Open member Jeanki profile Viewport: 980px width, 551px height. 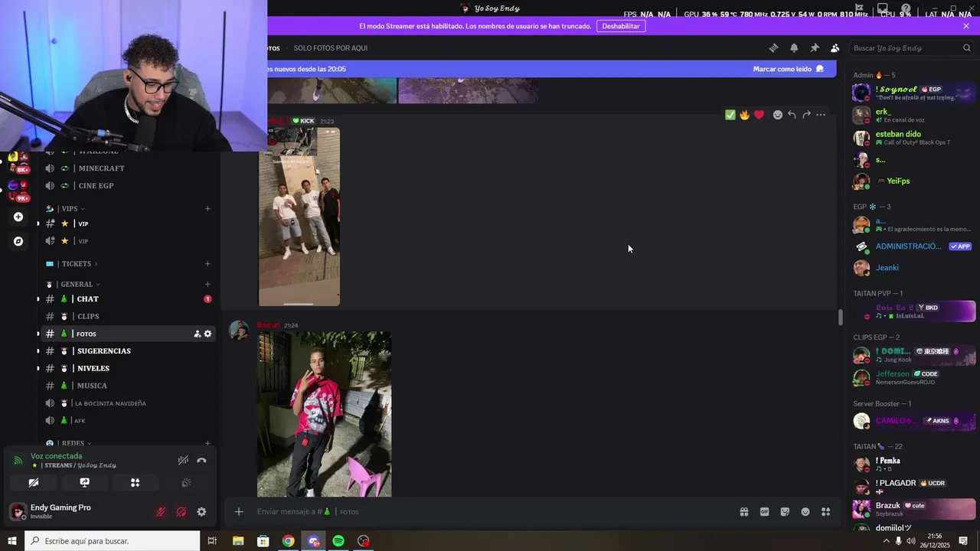tap(913, 268)
